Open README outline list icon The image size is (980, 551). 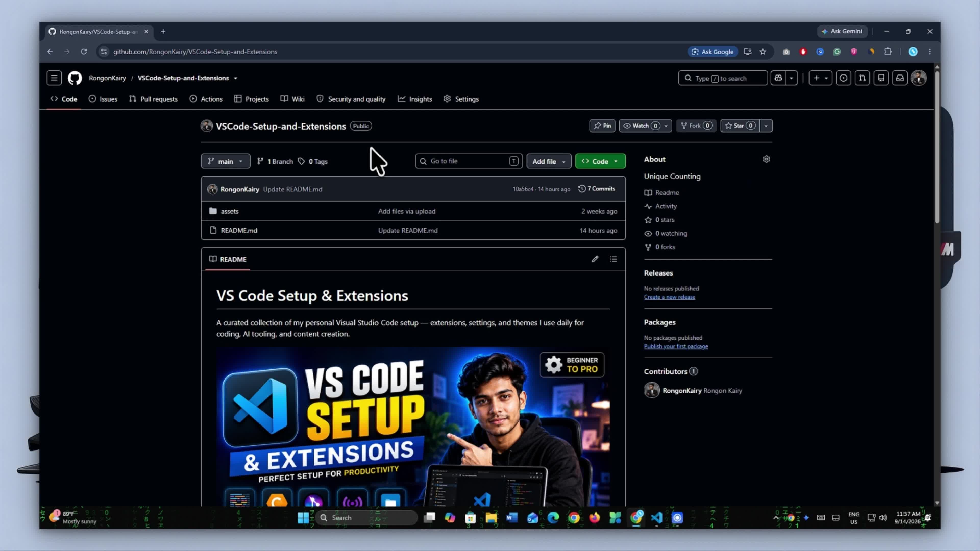(x=613, y=259)
